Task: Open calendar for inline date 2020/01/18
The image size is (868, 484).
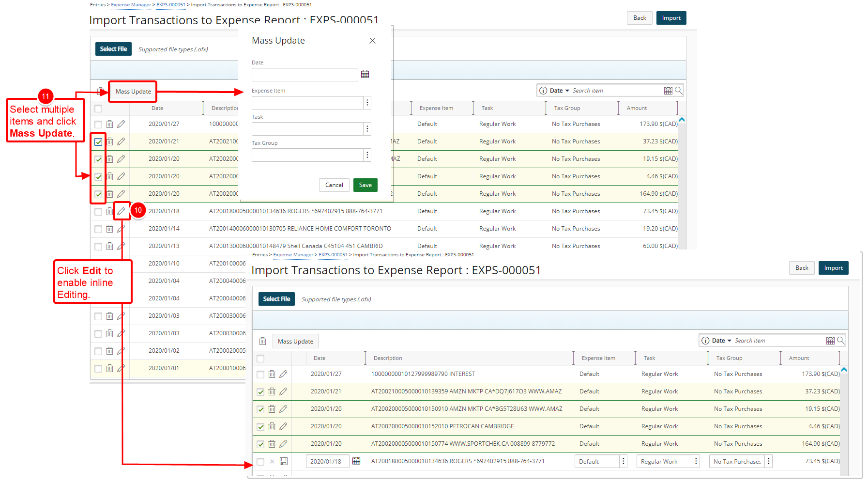Action: [x=356, y=461]
